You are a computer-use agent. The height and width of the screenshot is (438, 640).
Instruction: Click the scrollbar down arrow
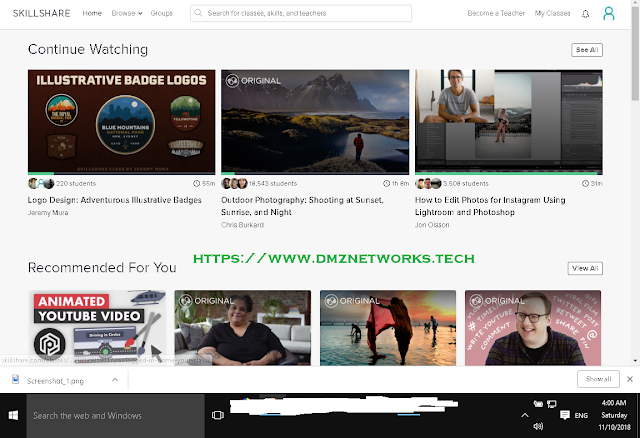coord(635,361)
